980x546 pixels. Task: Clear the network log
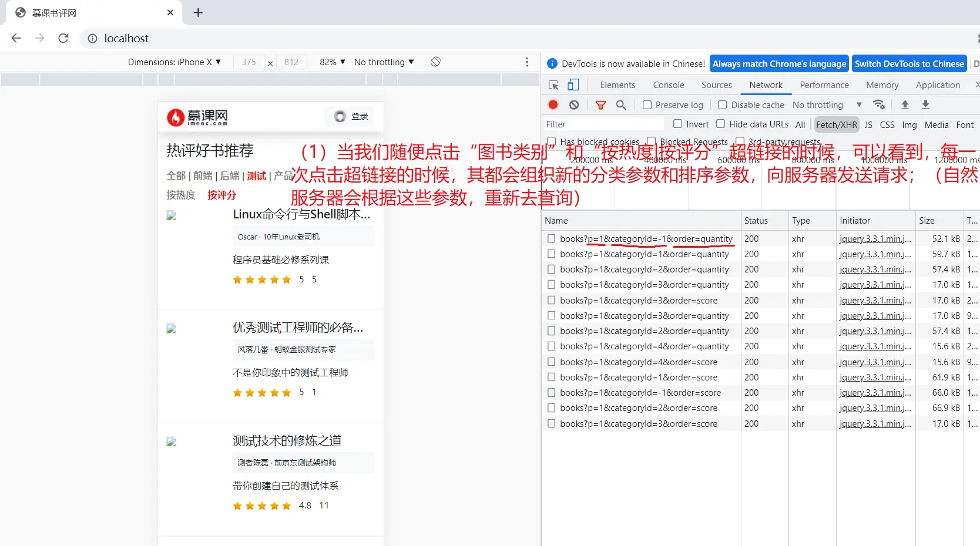(574, 105)
